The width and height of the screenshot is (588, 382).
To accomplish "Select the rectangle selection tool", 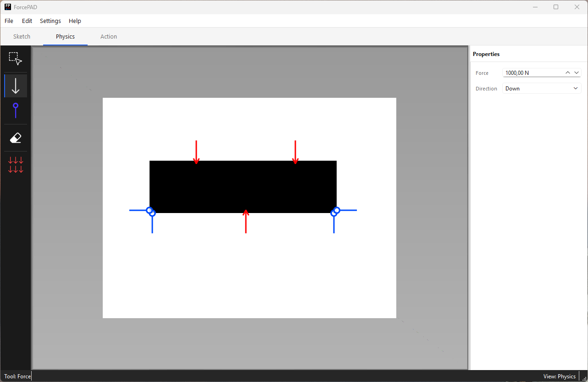I will point(16,58).
